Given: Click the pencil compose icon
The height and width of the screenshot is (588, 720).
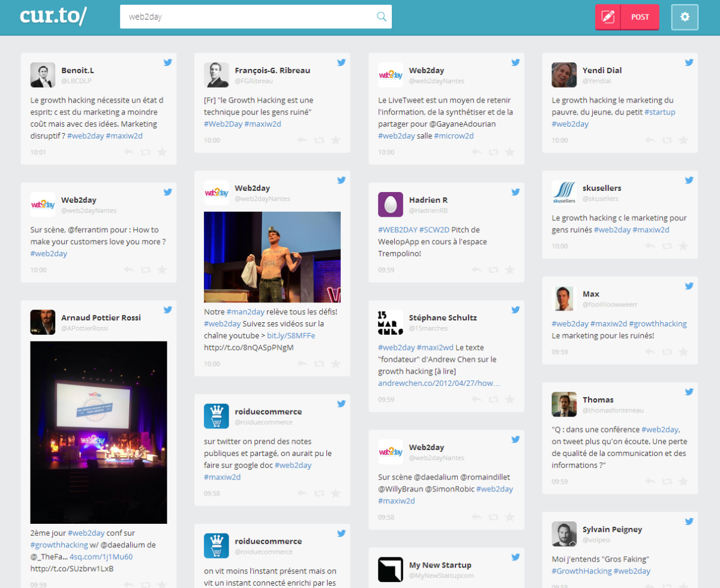Looking at the screenshot, I should click(608, 17).
